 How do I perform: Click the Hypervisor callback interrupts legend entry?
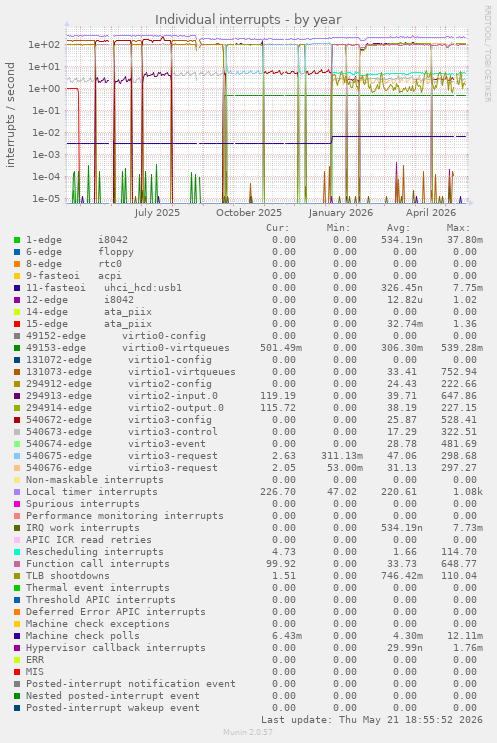(116, 648)
